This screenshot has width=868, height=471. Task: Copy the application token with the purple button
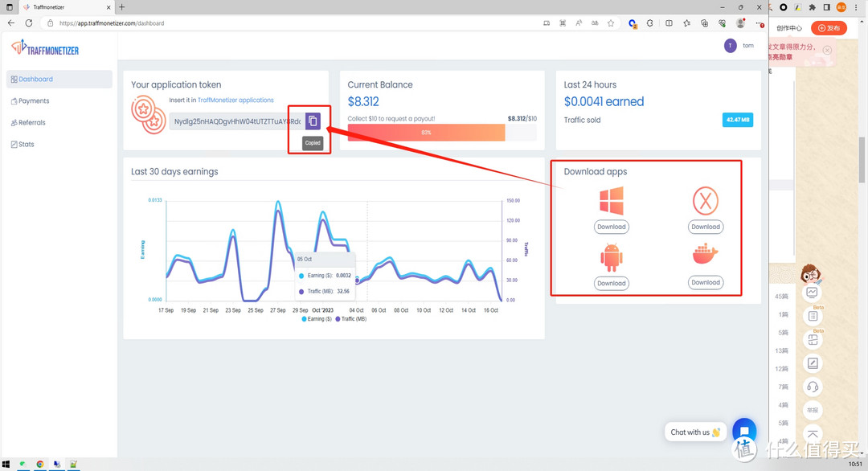313,121
